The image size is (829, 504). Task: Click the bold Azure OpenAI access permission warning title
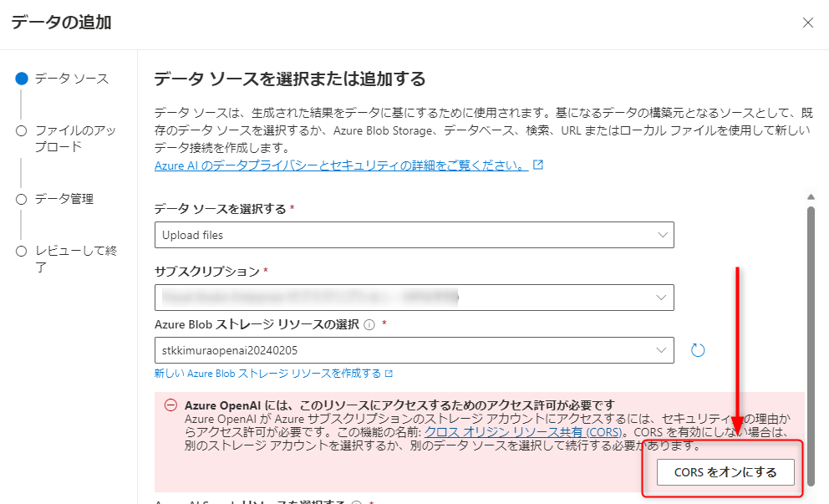coord(399,405)
